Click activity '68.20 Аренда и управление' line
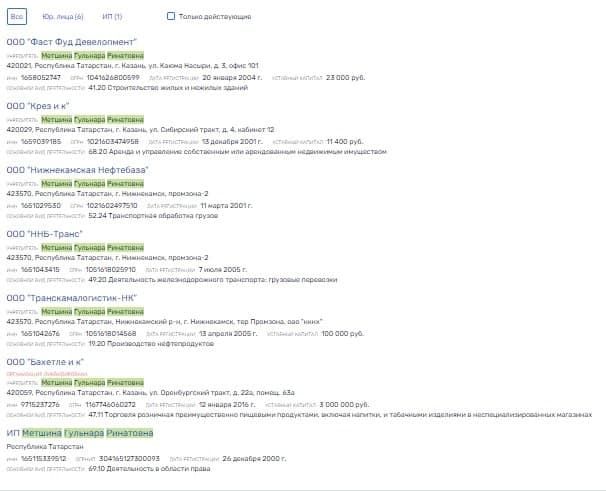 [x=237, y=152]
